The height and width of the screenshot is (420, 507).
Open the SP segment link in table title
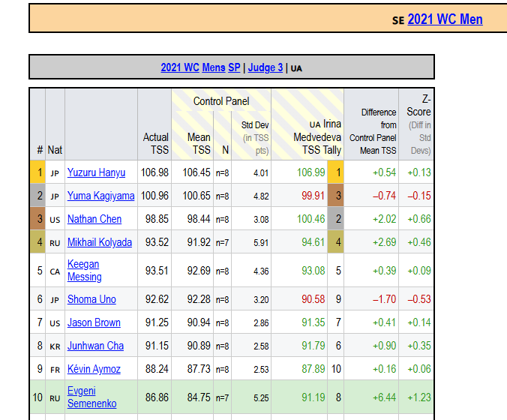pyautogui.click(x=234, y=67)
